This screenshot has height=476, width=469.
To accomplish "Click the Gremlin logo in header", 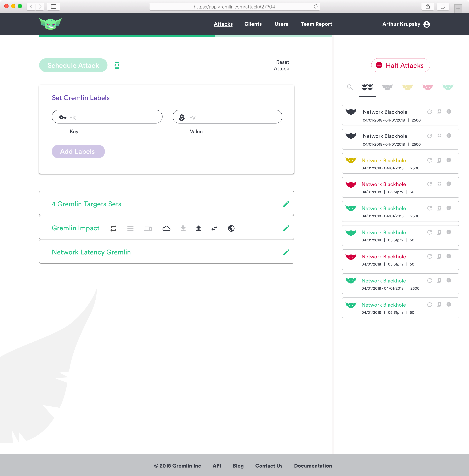I will click(x=50, y=24).
